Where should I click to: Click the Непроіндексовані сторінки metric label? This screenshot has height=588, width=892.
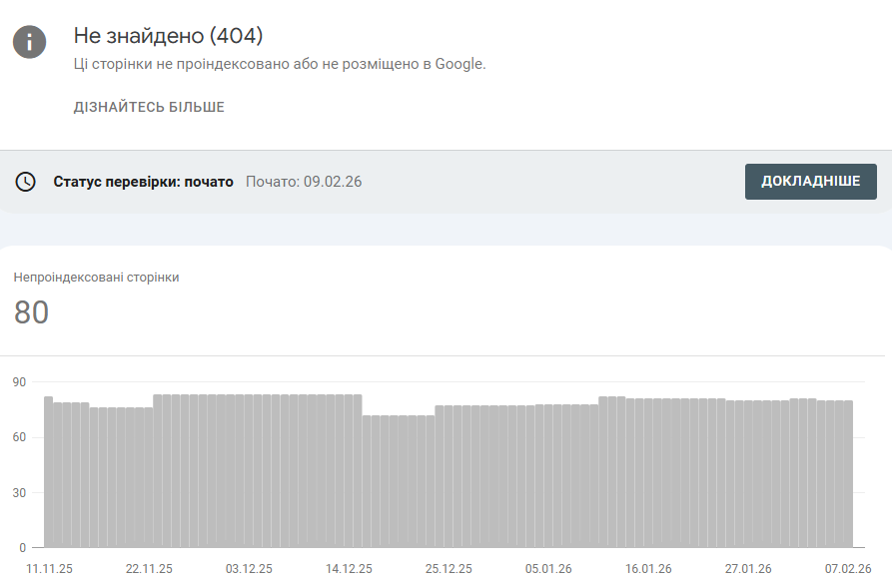(x=97, y=277)
